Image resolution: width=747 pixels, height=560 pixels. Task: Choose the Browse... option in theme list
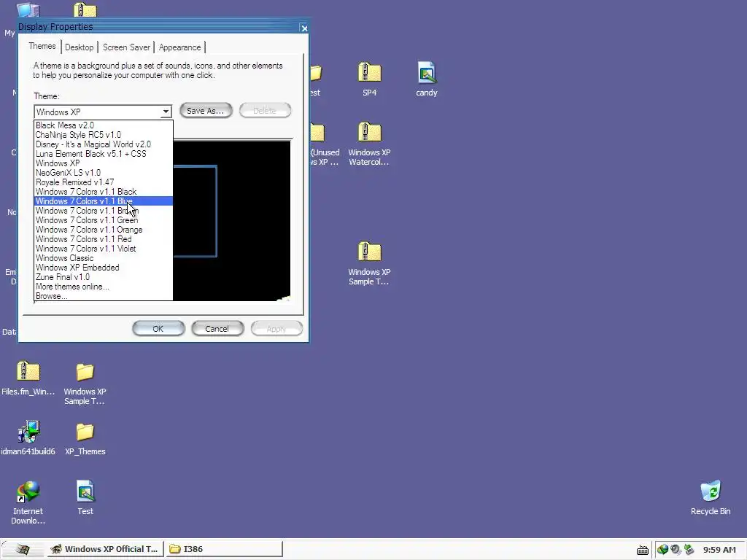tap(104, 296)
